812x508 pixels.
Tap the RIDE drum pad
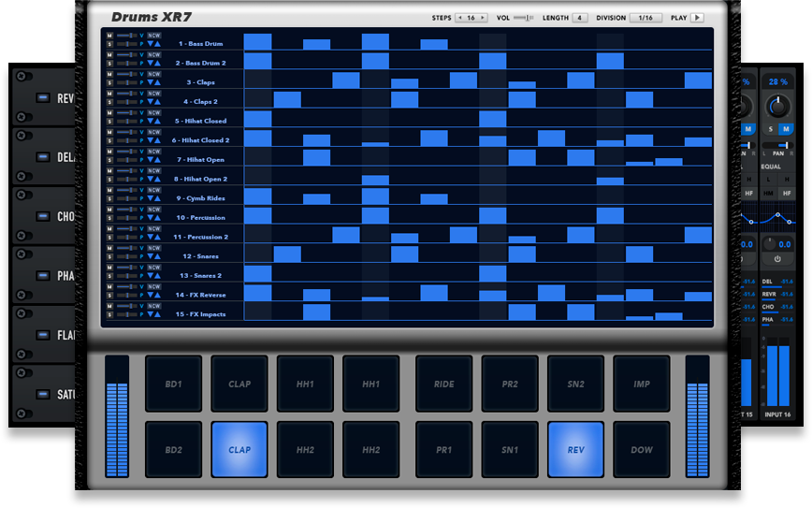(x=443, y=384)
